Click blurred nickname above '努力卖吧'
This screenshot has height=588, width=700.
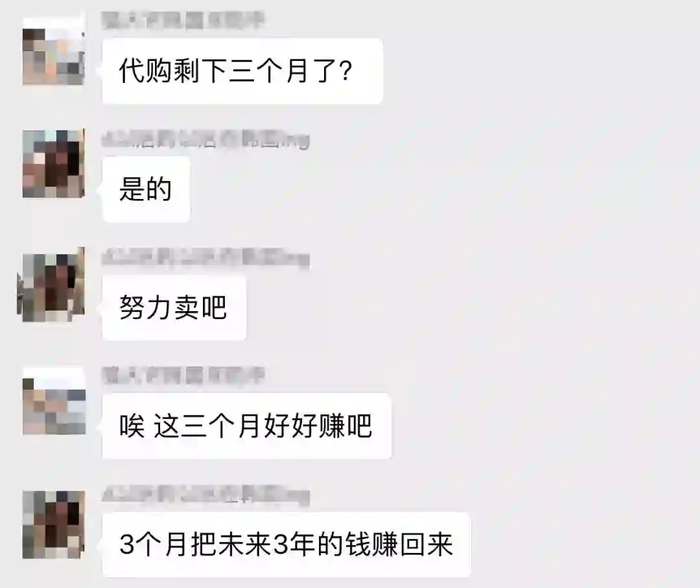[205, 257]
